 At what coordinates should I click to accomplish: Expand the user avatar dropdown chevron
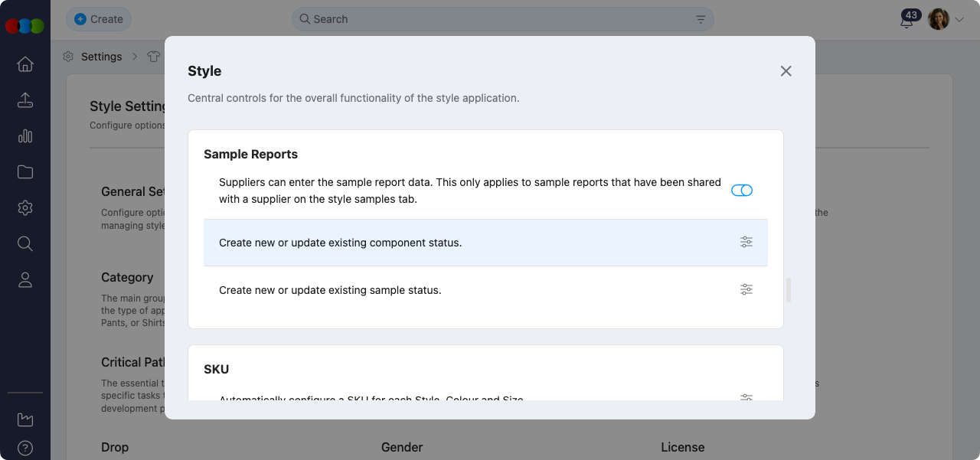click(959, 20)
